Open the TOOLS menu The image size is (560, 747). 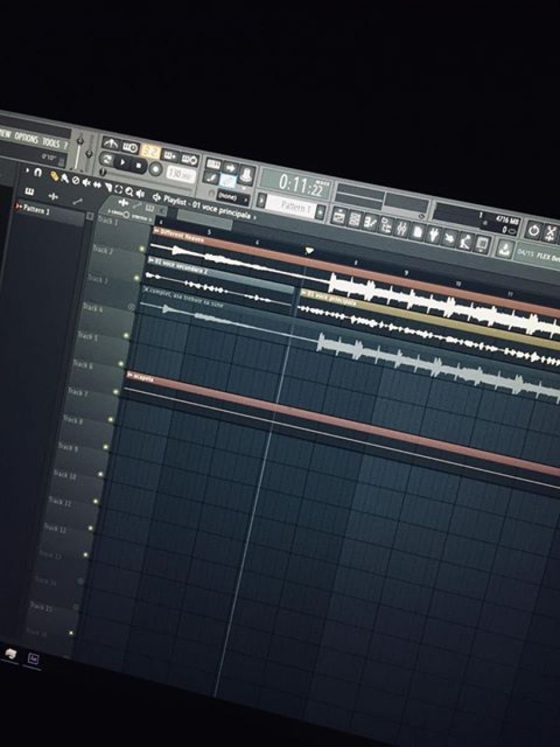coord(51,142)
